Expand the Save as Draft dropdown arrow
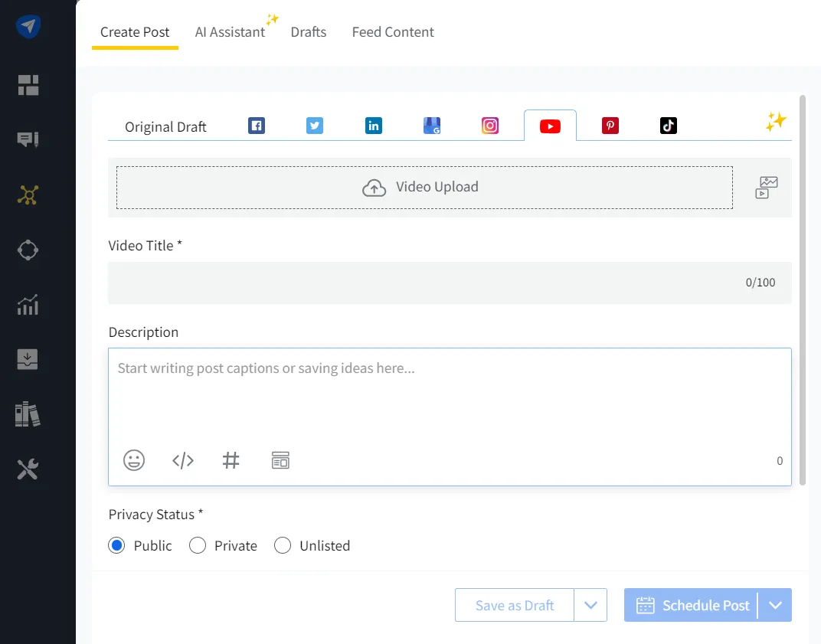Viewport: 821px width, 644px height. coord(590,605)
